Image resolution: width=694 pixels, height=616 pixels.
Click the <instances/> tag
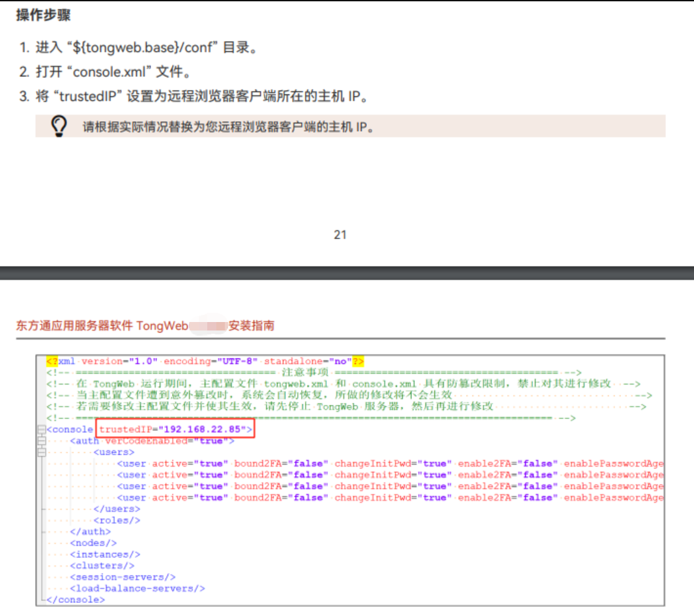(105, 555)
